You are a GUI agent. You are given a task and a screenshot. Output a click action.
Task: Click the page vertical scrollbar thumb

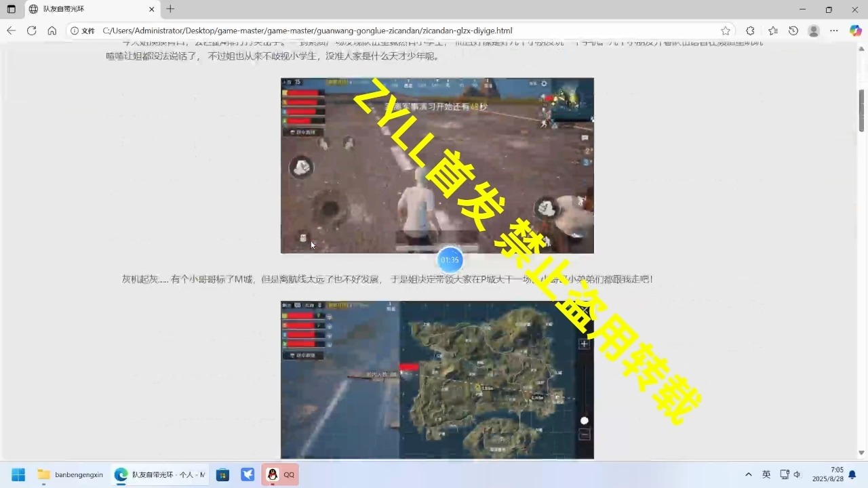click(862, 110)
